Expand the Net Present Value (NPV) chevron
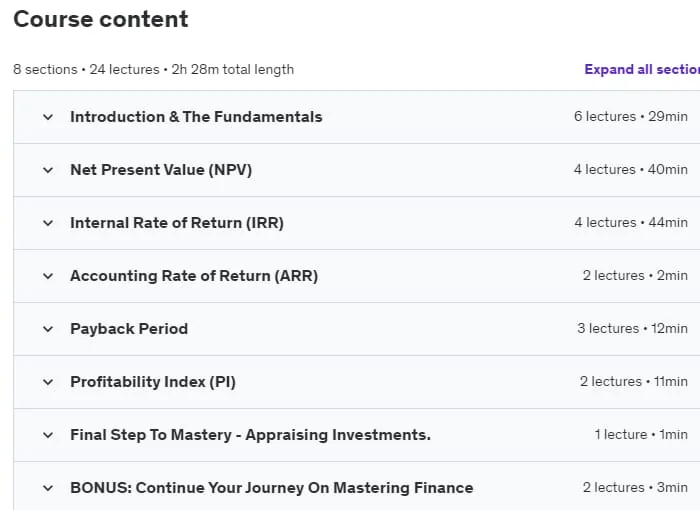Image resolution: width=700 pixels, height=510 pixels. click(48, 170)
